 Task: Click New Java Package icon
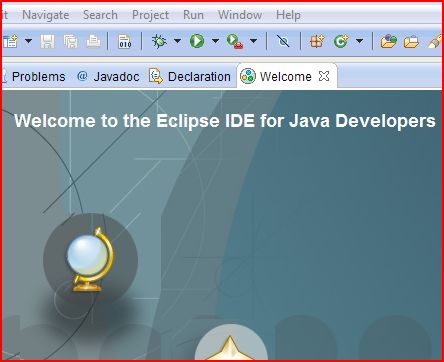pyautogui.click(x=317, y=41)
